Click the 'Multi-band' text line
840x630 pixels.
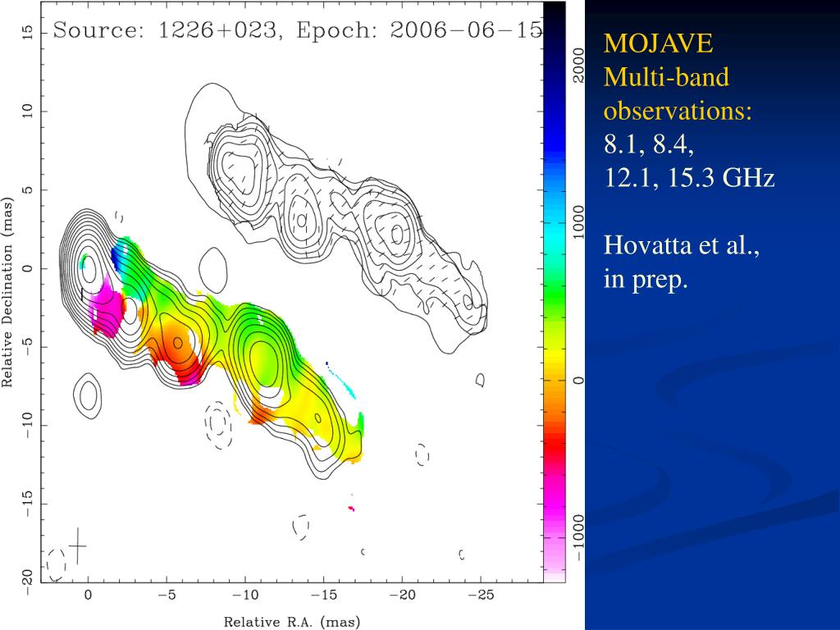[x=666, y=76]
